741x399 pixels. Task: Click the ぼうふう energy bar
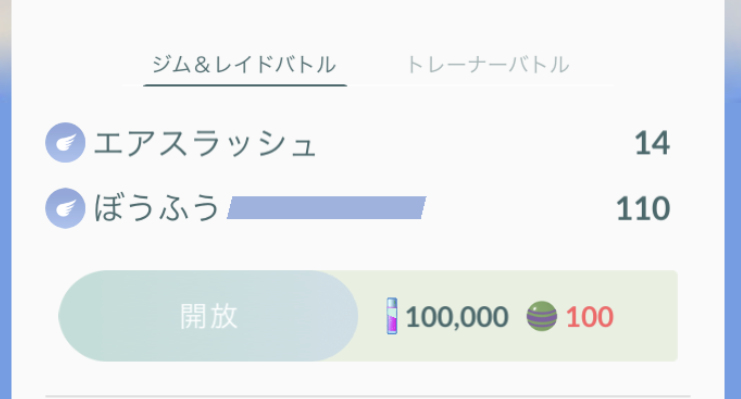point(327,208)
